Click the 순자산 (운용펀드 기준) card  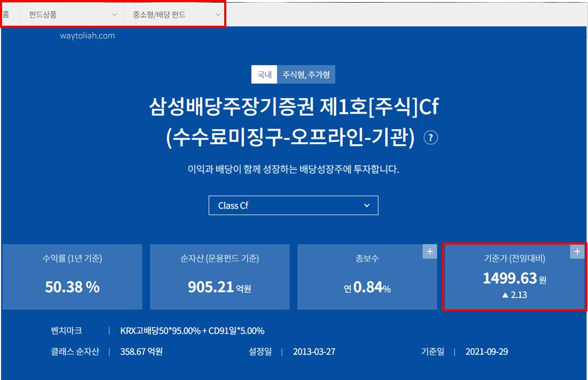tap(220, 277)
